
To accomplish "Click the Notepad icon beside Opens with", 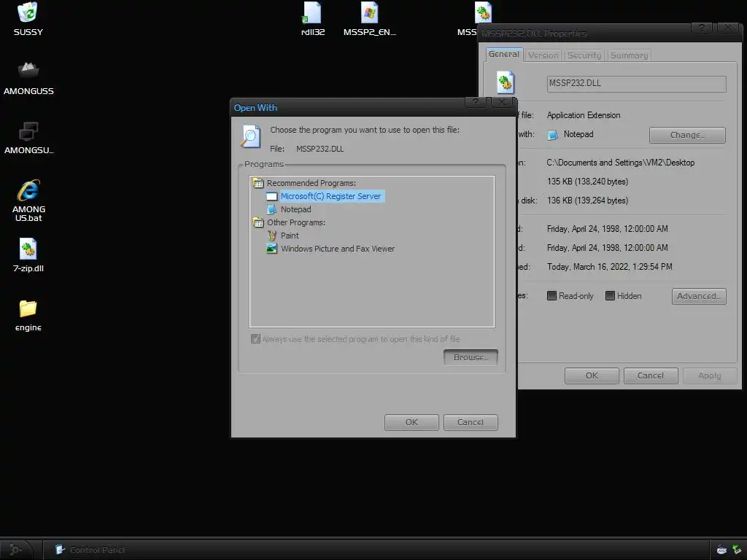I will (553, 135).
